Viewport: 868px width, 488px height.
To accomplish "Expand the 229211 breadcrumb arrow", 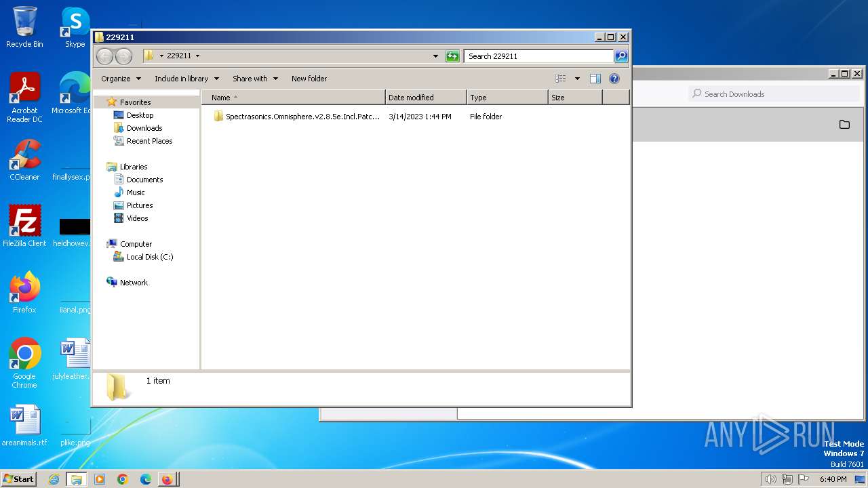I will (x=197, y=56).
